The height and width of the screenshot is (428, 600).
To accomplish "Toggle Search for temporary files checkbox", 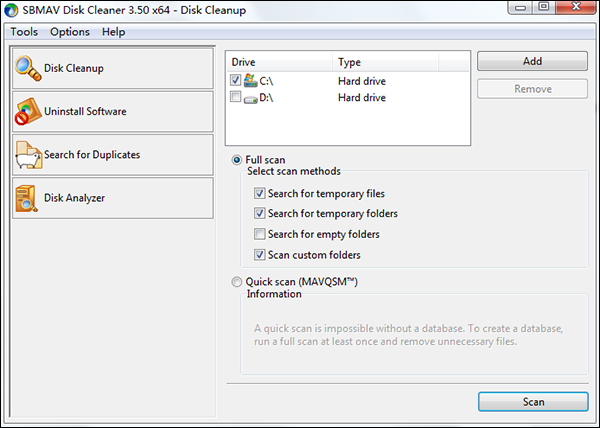I will (x=259, y=193).
